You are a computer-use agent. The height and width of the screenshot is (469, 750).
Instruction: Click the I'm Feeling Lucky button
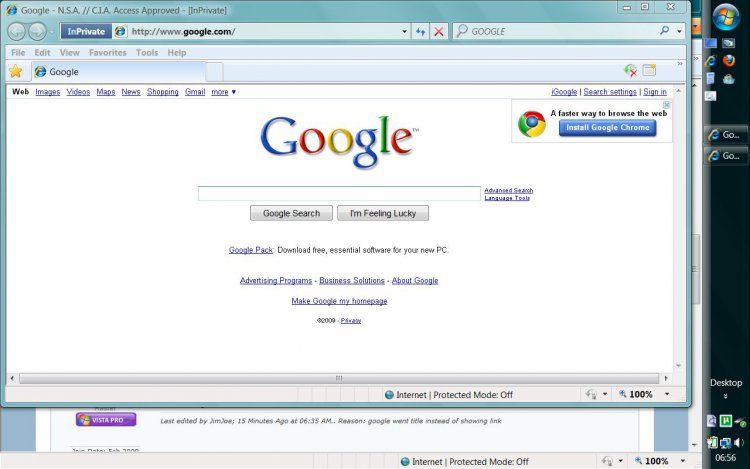click(x=383, y=213)
